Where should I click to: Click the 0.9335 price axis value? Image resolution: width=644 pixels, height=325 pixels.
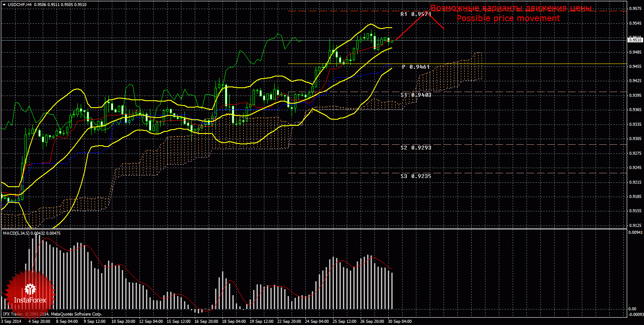click(634, 124)
